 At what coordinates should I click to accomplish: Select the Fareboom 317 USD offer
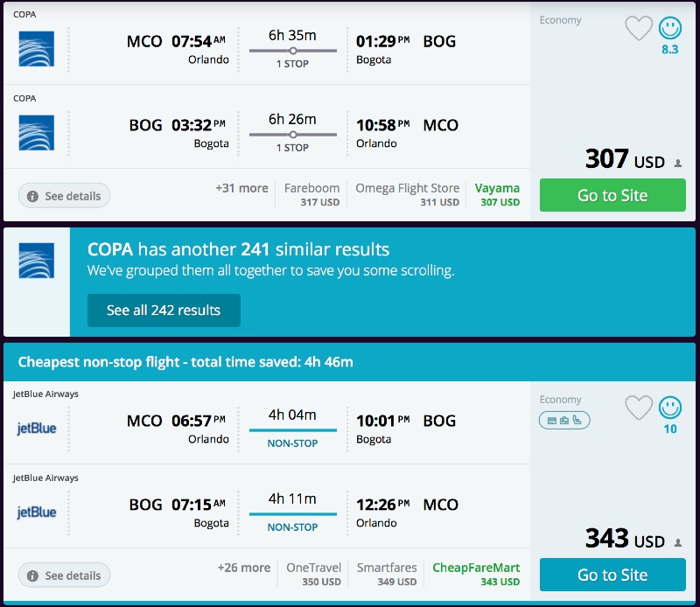click(x=311, y=194)
